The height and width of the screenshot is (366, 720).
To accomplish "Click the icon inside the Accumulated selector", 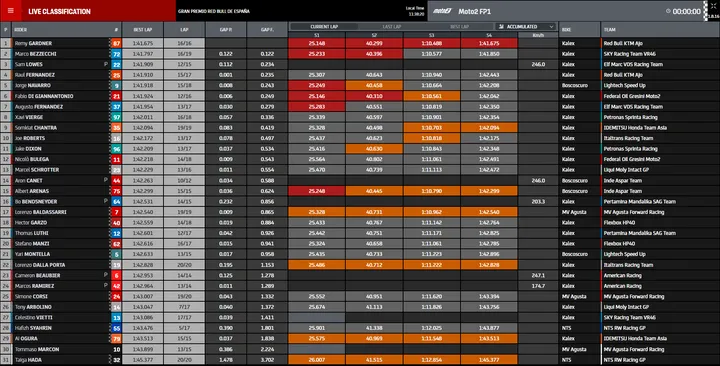I will (x=501, y=27).
